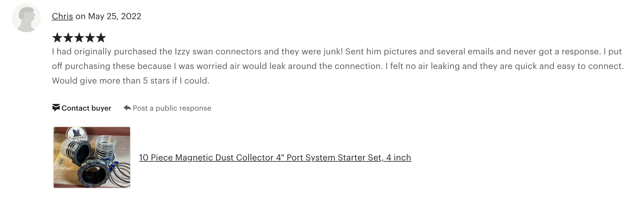Click the fifth rating star
The width and height of the screenshot is (644, 203).
(101, 38)
